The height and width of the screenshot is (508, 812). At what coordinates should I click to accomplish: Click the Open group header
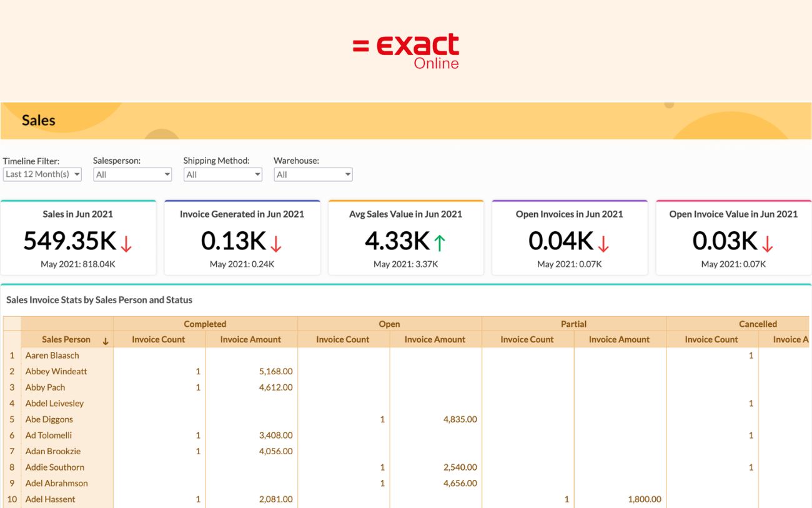tap(389, 324)
